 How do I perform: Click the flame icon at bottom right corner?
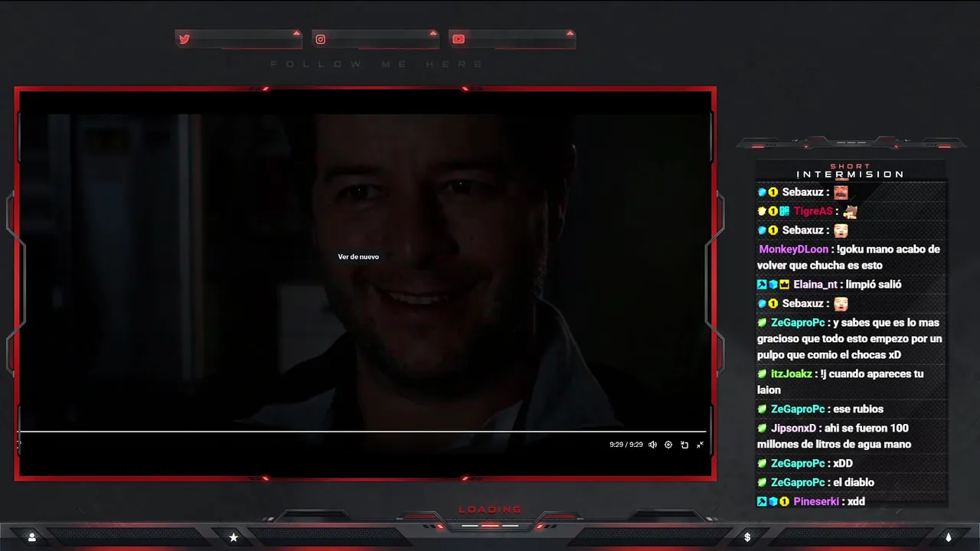[949, 537]
